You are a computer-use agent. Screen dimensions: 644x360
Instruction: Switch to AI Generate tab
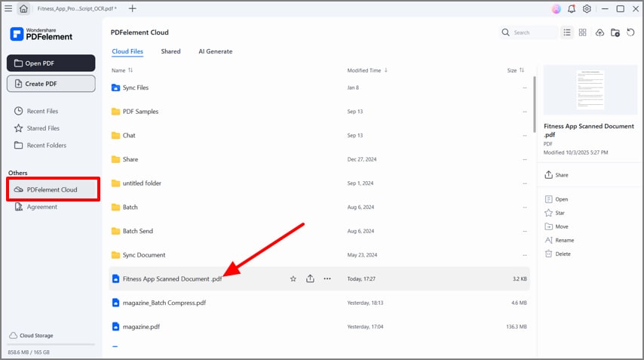[x=215, y=51]
